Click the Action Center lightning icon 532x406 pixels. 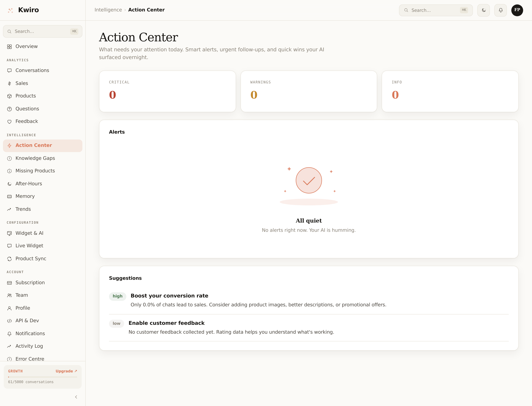pyautogui.click(x=9, y=145)
